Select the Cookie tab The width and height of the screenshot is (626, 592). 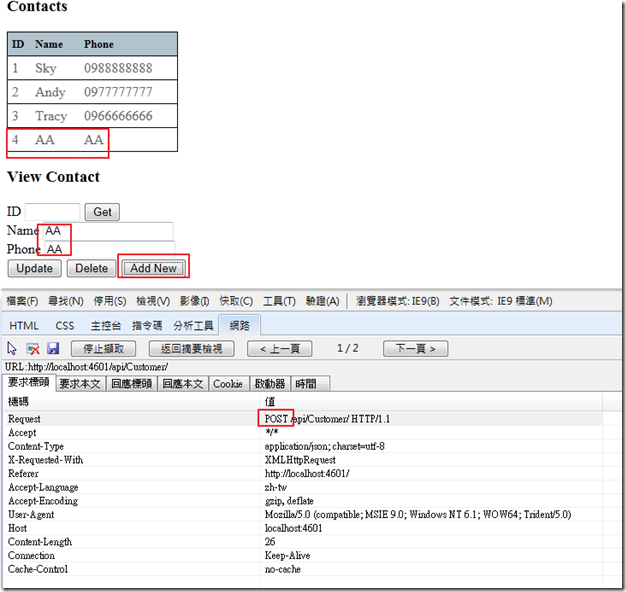[x=228, y=384]
